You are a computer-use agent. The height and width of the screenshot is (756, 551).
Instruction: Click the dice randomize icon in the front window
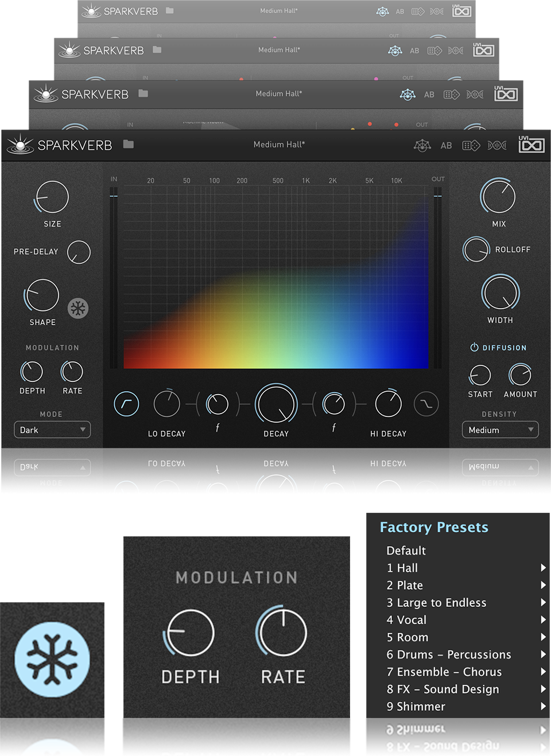471,146
